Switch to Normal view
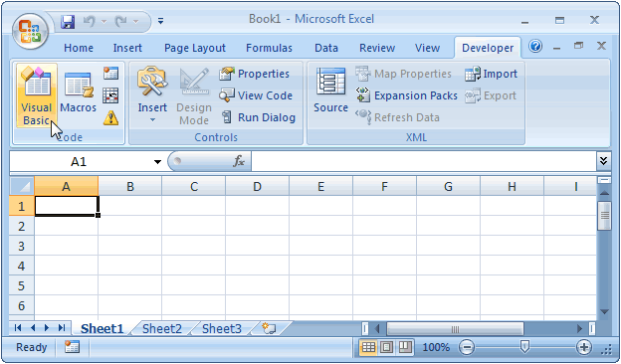Screen dimensions: 621x364 368,347
